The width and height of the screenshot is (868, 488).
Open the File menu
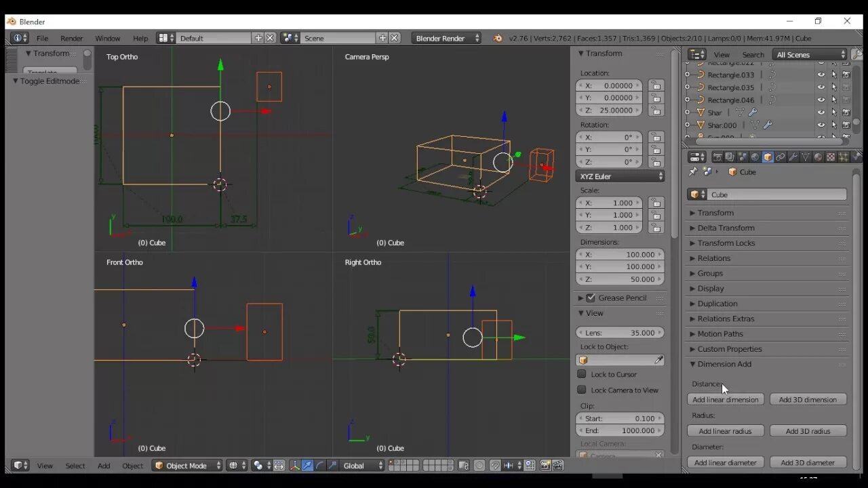pyautogui.click(x=42, y=39)
